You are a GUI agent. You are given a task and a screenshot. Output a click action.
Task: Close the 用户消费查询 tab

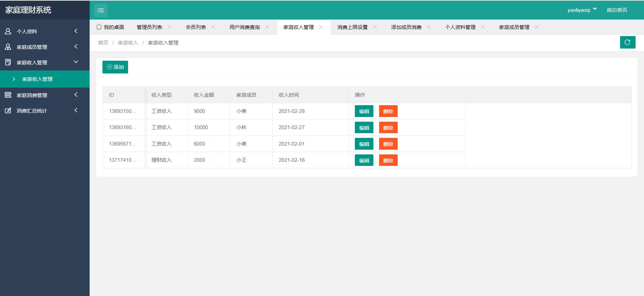[267, 27]
